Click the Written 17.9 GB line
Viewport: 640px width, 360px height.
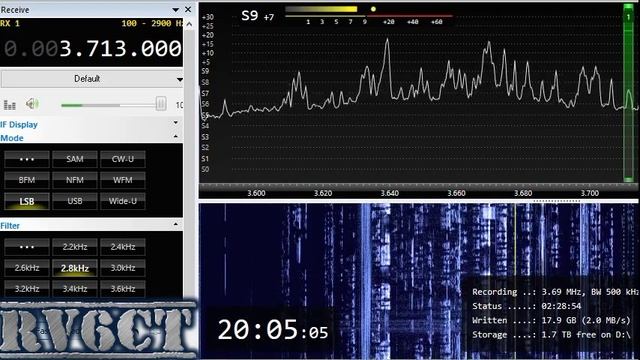[x=551, y=320]
